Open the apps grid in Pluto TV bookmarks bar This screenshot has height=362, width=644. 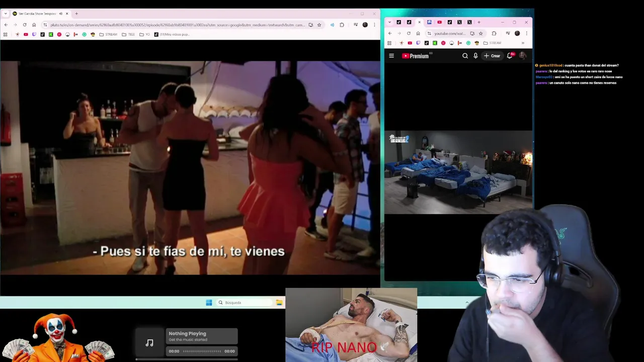tap(6, 35)
